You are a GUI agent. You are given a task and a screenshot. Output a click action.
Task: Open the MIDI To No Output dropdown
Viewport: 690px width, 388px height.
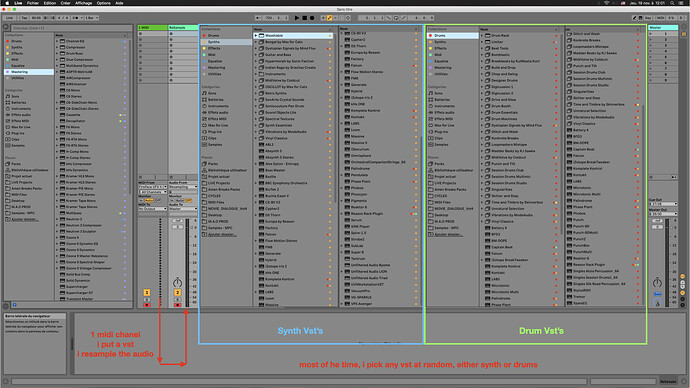153,209
